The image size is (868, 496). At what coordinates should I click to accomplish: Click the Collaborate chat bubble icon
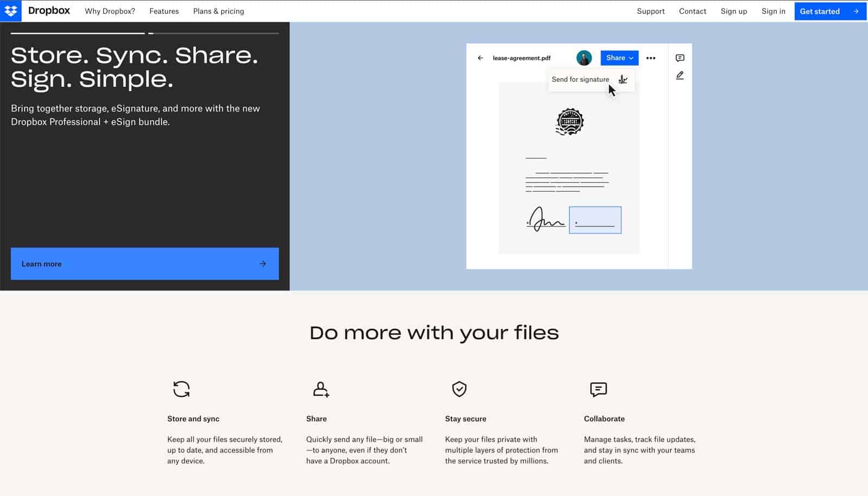(x=598, y=389)
